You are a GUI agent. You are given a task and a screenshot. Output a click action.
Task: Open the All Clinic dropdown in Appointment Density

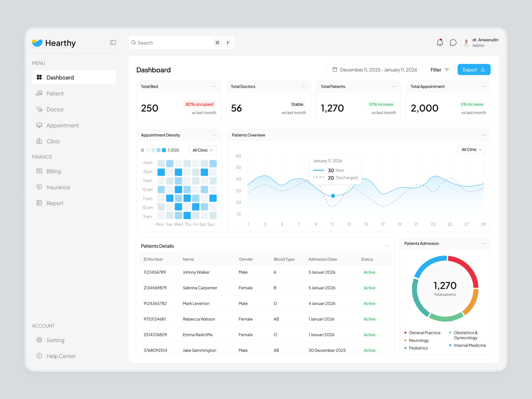tap(203, 150)
